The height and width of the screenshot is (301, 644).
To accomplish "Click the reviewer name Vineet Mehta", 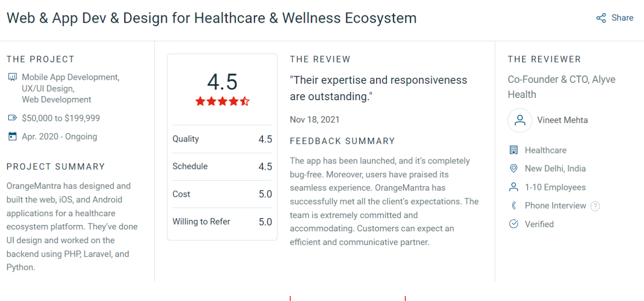I will click(563, 120).
